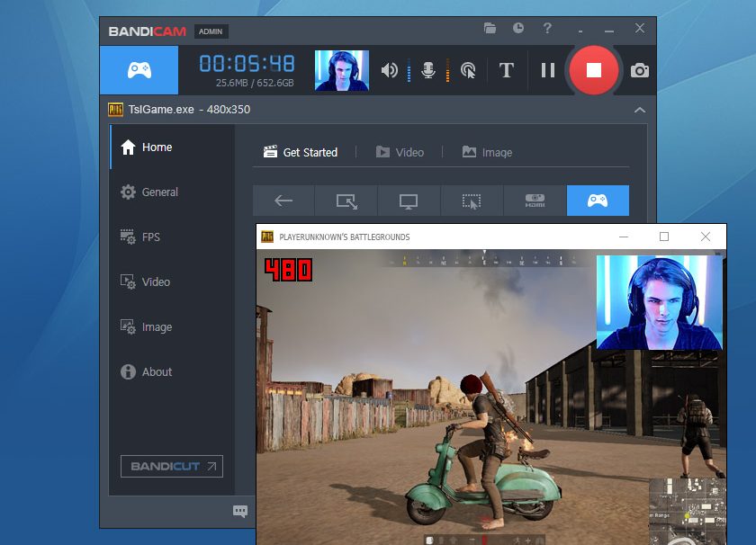This screenshot has height=545, width=756.
Task: Click the 25.6MB / 652.6GB file size text
Action: 255,83
